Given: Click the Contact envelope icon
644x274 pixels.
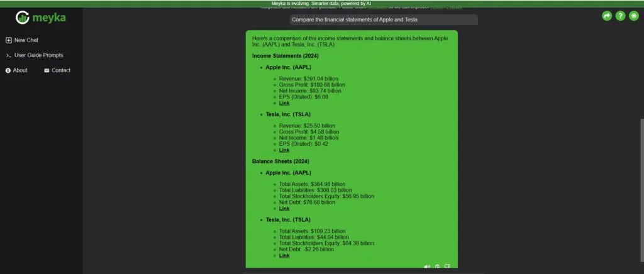Looking at the screenshot, I should [x=47, y=70].
